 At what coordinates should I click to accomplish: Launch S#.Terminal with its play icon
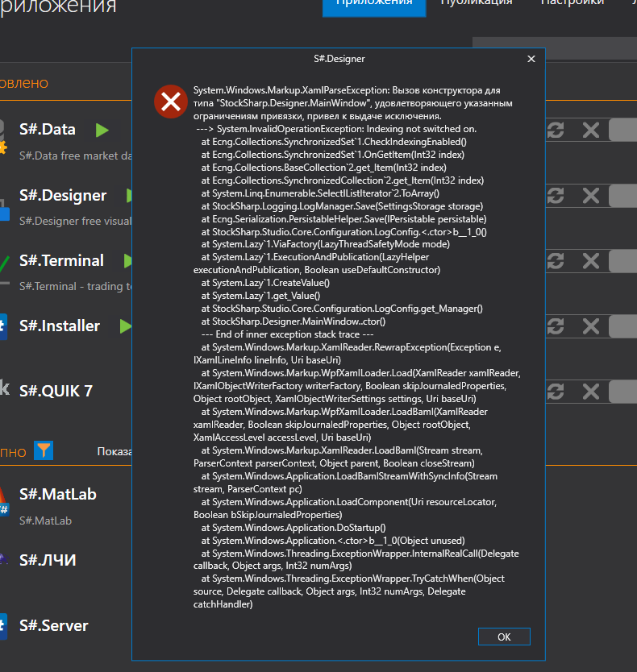click(127, 260)
